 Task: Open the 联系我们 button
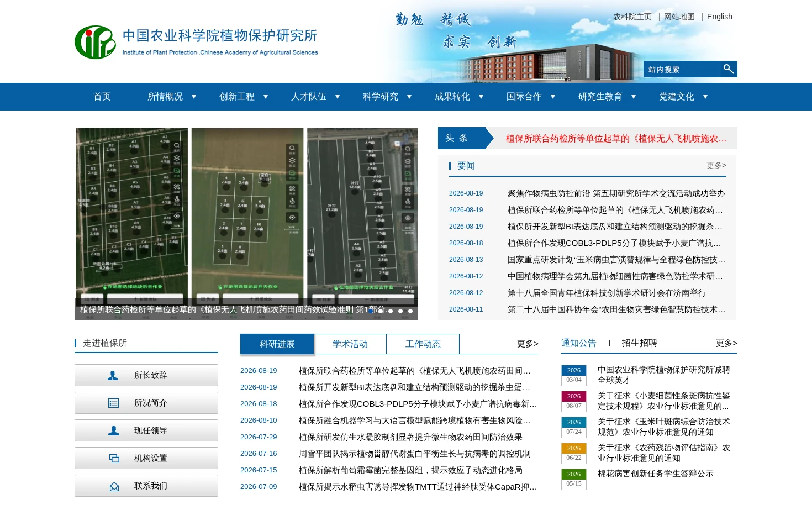pos(146,486)
